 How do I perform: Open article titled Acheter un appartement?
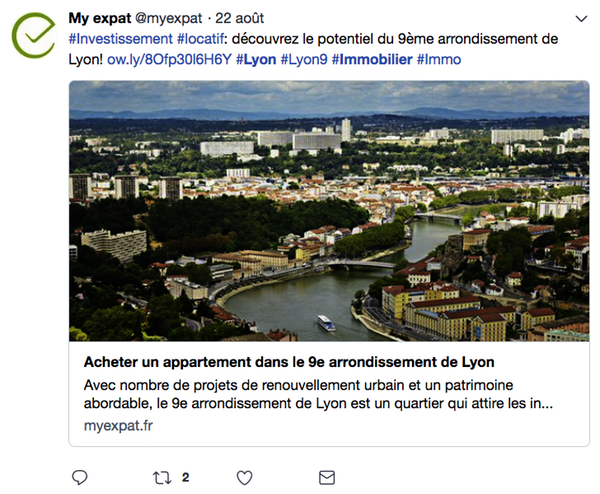289,360
